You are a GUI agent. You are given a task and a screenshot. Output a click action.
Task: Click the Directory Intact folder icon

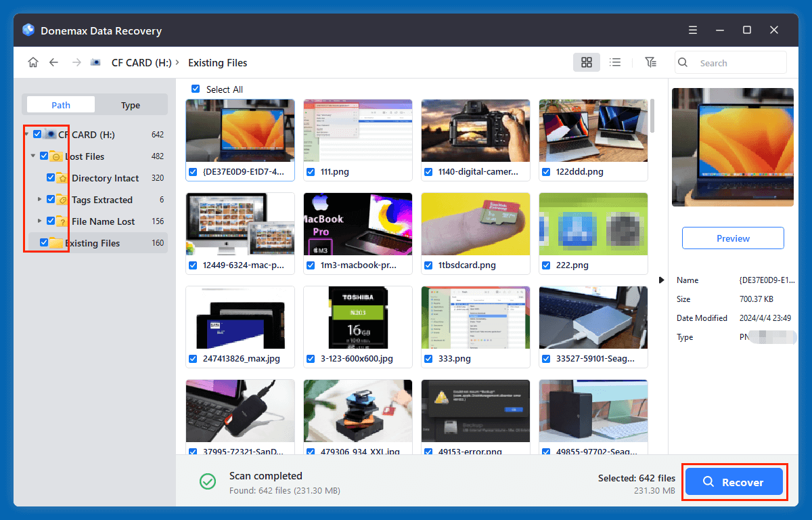62,178
